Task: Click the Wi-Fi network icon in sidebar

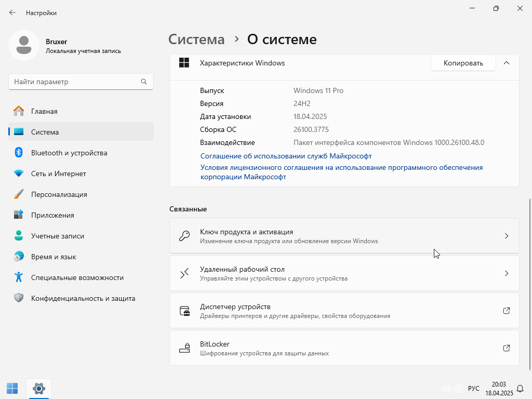Action: [19, 174]
